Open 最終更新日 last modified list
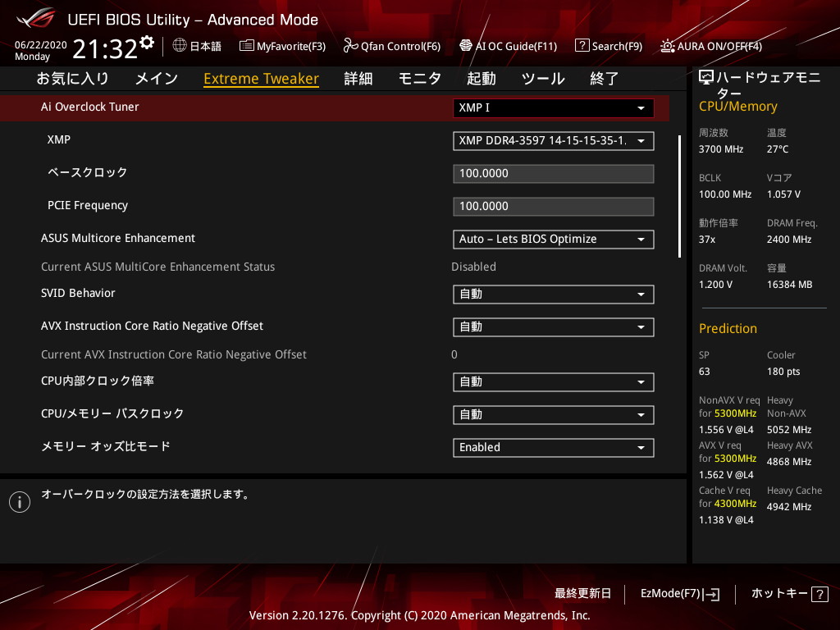 [583, 594]
